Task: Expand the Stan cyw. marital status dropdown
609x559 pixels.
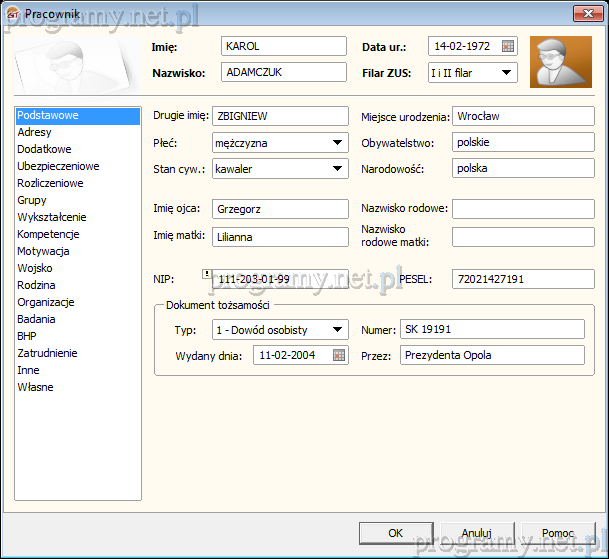Action: pyautogui.click(x=337, y=169)
